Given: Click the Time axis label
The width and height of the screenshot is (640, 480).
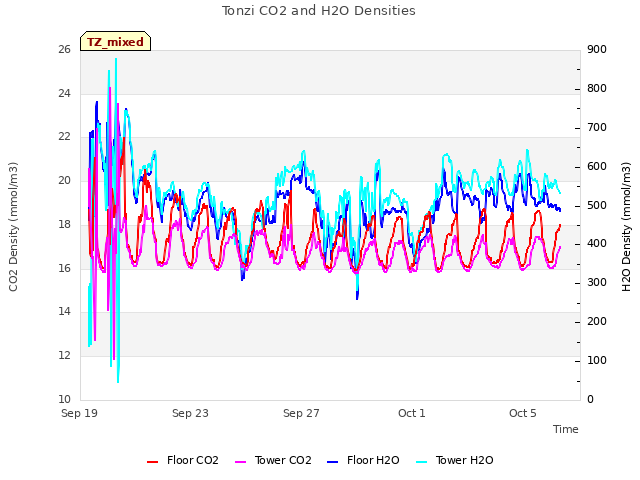Looking at the screenshot, I should [565, 429].
